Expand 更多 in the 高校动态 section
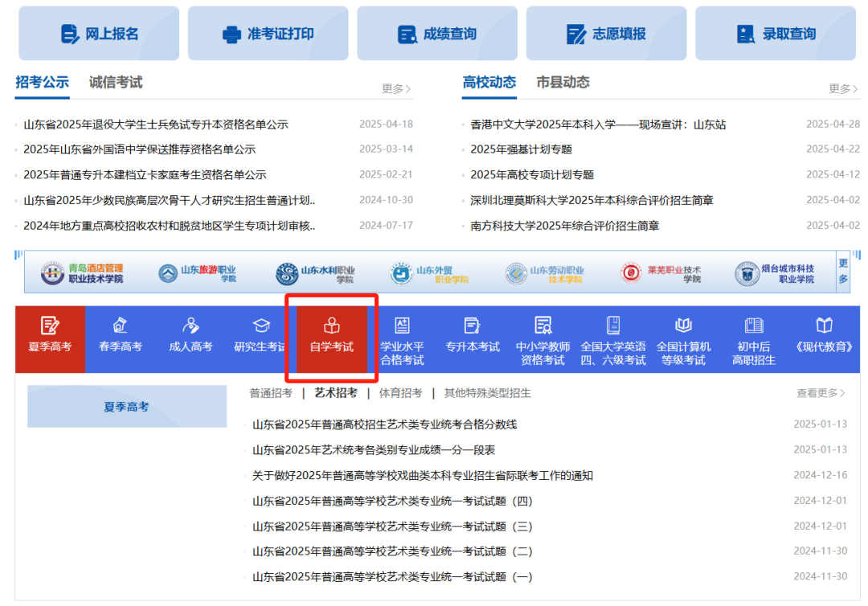The image size is (868, 606). [x=843, y=88]
